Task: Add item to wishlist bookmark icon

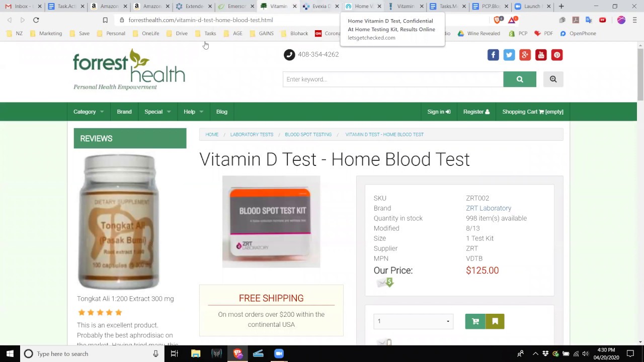Action: click(495, 321)
